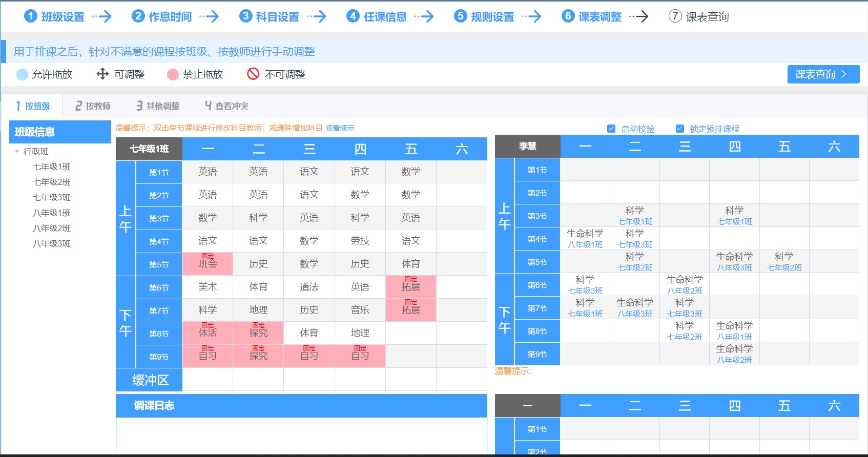Screen dimensions: 868x457
Task: Select 七年级1班 in class tree
Action: coord(52,167)
